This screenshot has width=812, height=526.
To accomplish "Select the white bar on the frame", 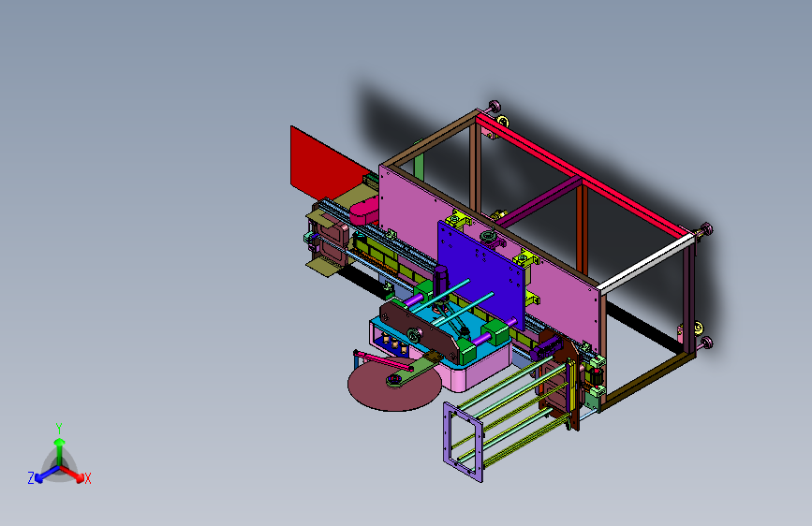I will tap(644, 262).
